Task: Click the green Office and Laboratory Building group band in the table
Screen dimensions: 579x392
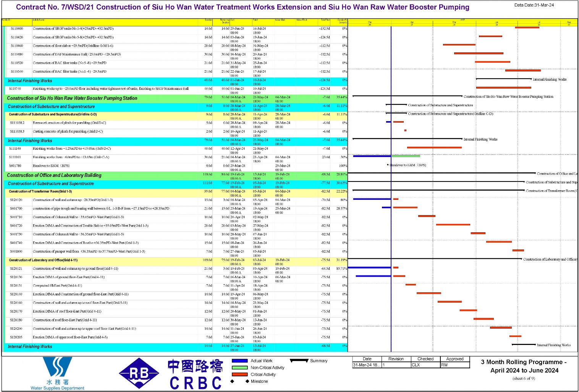Action: coord(176,175)
